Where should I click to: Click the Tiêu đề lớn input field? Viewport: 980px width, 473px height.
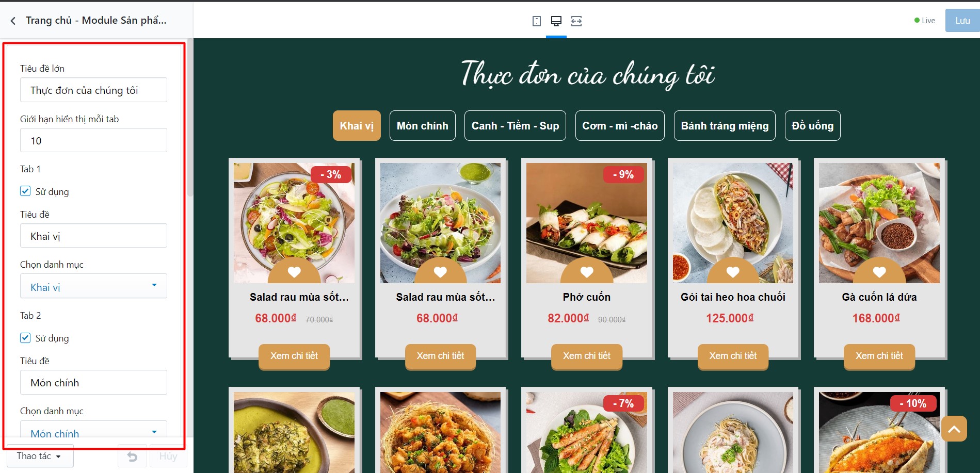coord(93,90)
